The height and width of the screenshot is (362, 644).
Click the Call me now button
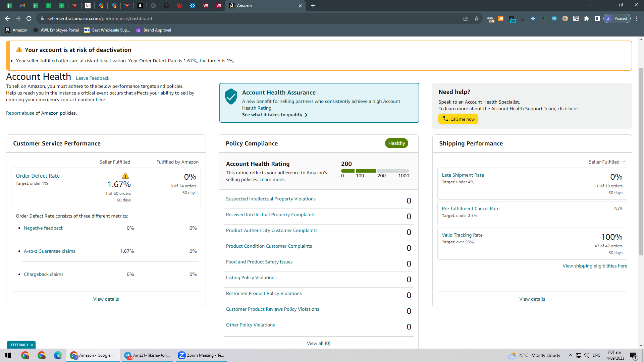coord(458,119)
